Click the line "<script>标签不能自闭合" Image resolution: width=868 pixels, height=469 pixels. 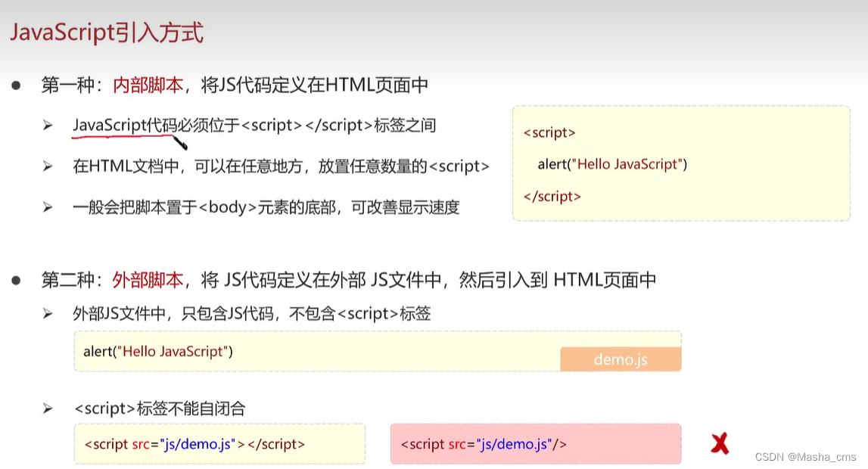tap(160, 408)
